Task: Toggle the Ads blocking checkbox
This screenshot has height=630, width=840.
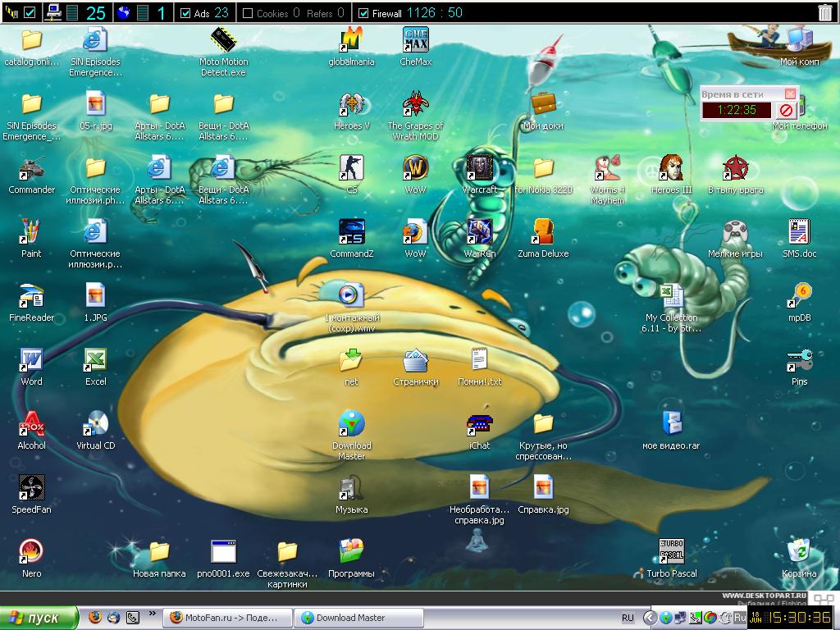Action: (x=185, y=13)
